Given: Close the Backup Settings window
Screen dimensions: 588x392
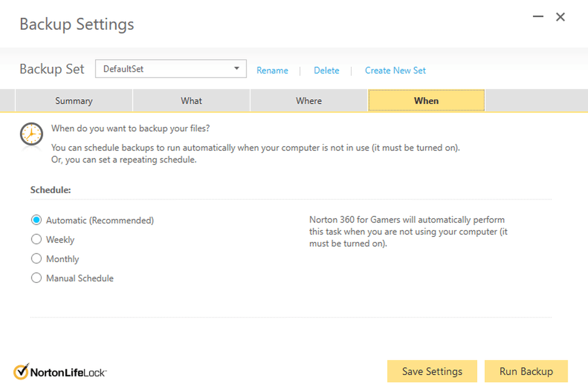Looking at the screenshot, I should (x=560, y=17).
